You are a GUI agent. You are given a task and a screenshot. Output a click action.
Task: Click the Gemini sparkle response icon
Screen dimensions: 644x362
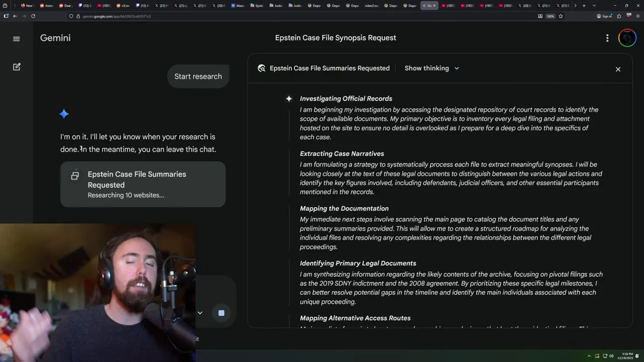click(64, 114)
